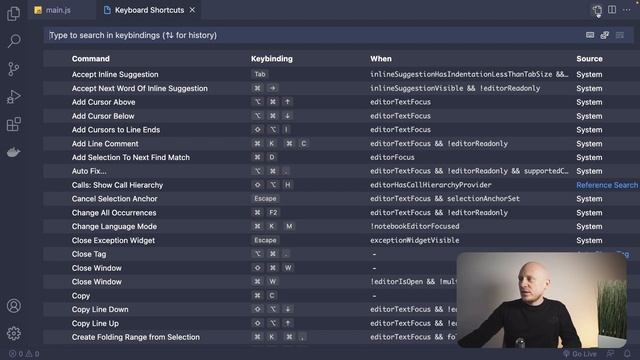Click the Keybinding column header
The height and width of the screenshot is (360, 640).
click(272, 58)
